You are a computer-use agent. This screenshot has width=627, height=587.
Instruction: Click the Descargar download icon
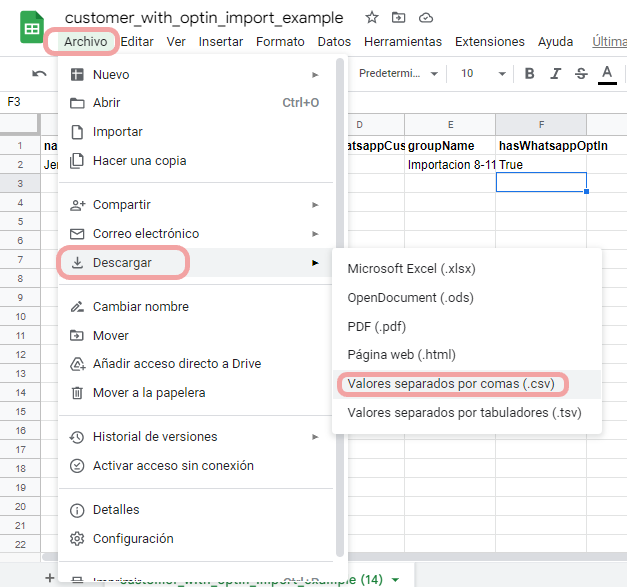(77, 263)
